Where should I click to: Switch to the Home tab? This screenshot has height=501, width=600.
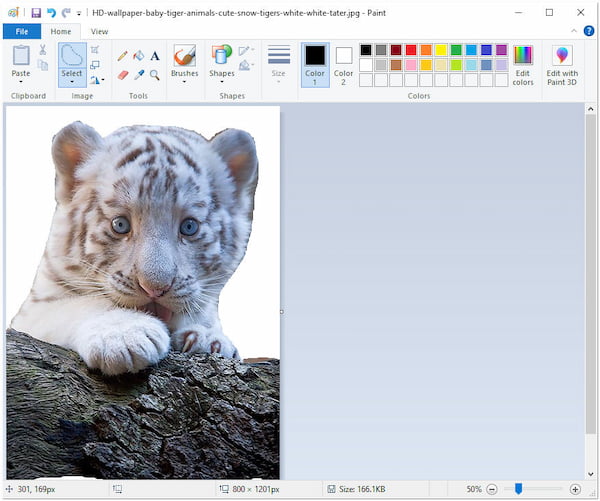(61, 31)
